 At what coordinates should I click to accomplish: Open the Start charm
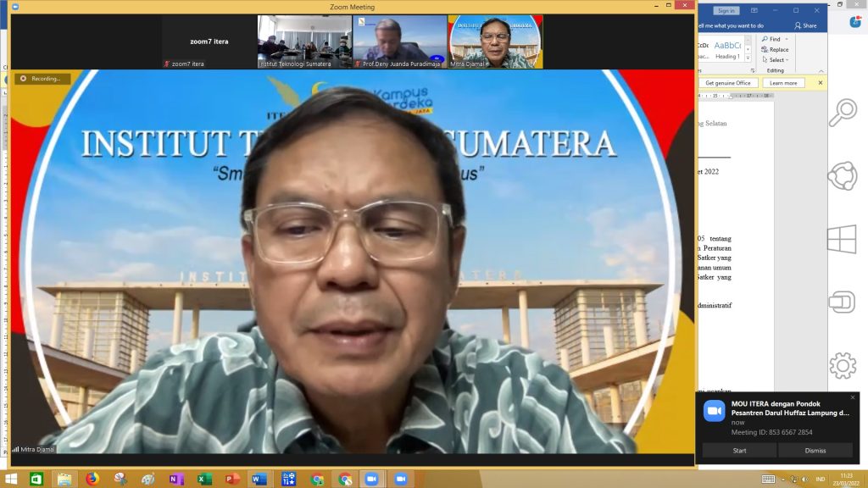tap(842, 239)
